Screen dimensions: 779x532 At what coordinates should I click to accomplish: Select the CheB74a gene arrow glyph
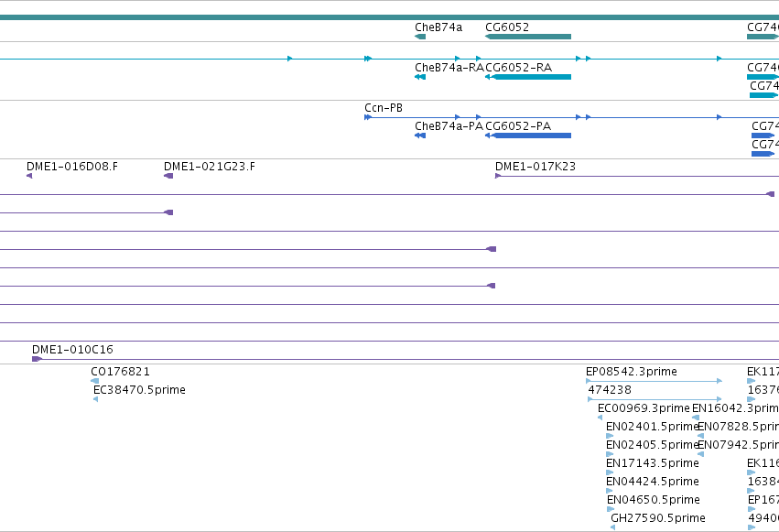420,37
